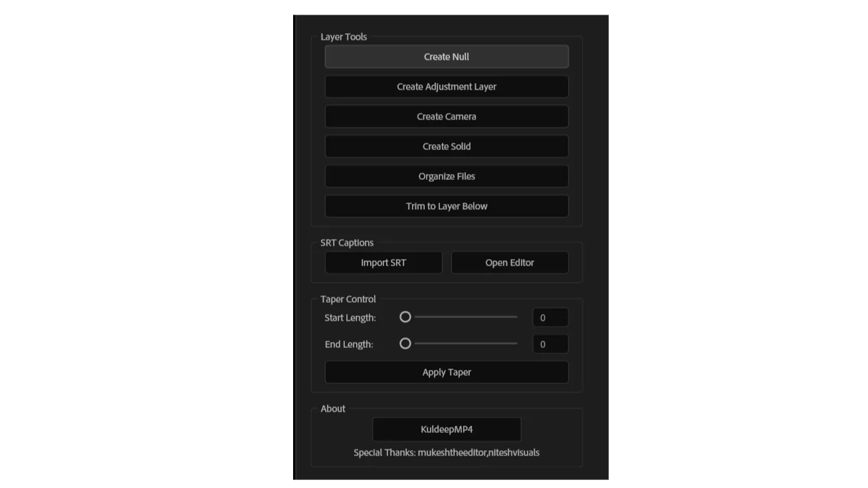Click the Create Null button
Viewport: 868px width, 488px height.
coord(446,56)
